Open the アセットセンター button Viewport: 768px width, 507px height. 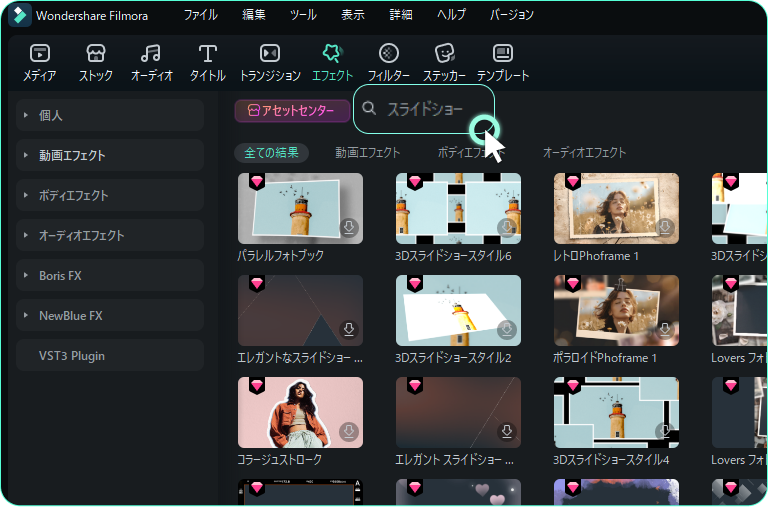292,111
